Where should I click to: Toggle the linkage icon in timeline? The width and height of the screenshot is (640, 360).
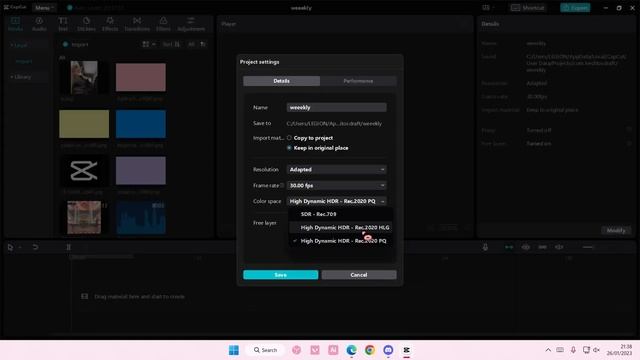point(542,247)
